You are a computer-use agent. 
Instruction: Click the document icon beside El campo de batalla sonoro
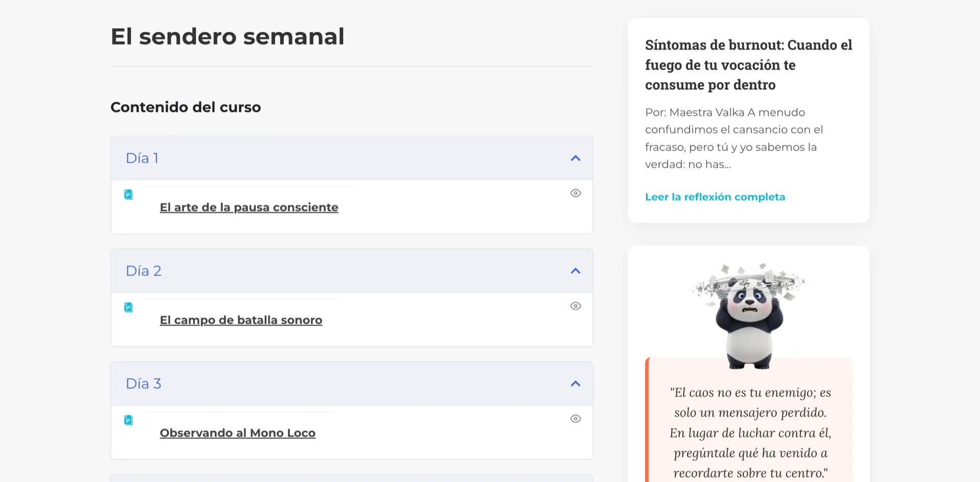coord(129,307)
